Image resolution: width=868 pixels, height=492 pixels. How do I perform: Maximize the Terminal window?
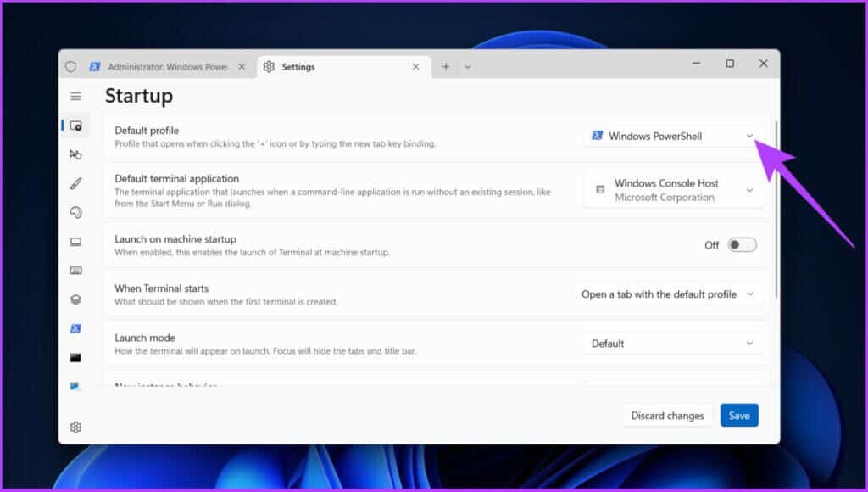tap(730, 64)
